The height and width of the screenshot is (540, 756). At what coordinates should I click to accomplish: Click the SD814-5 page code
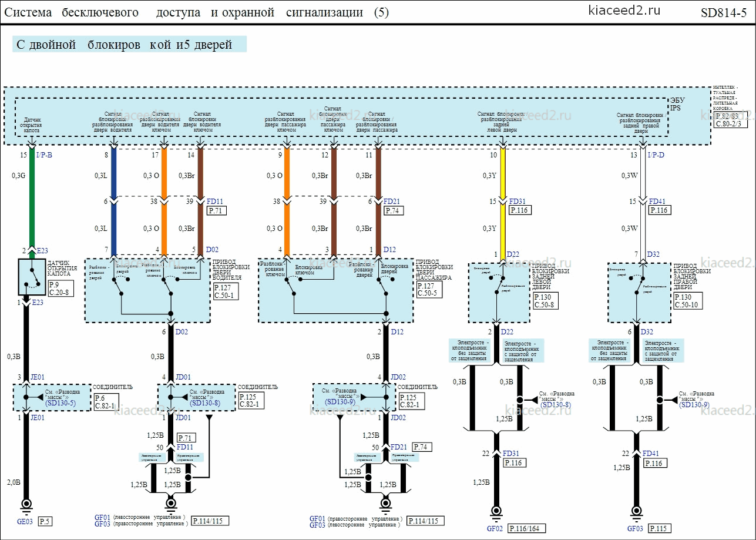723,13
